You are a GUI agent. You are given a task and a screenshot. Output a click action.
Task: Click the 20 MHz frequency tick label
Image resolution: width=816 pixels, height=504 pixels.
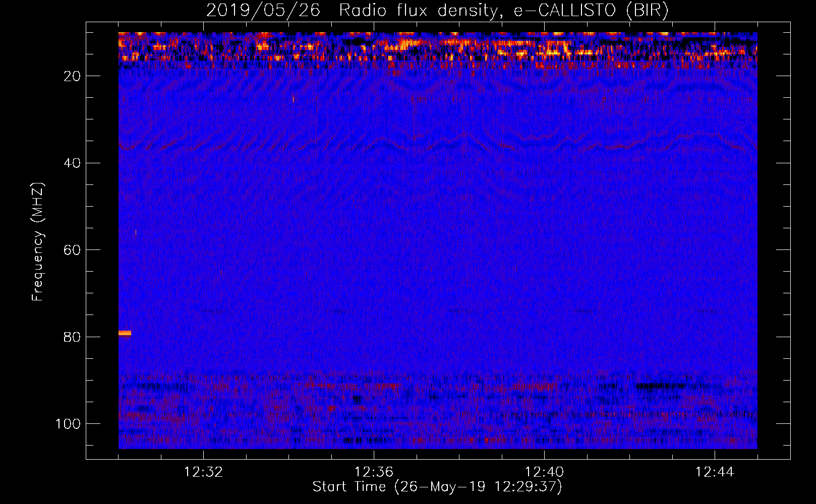click(x=73, y=76)
